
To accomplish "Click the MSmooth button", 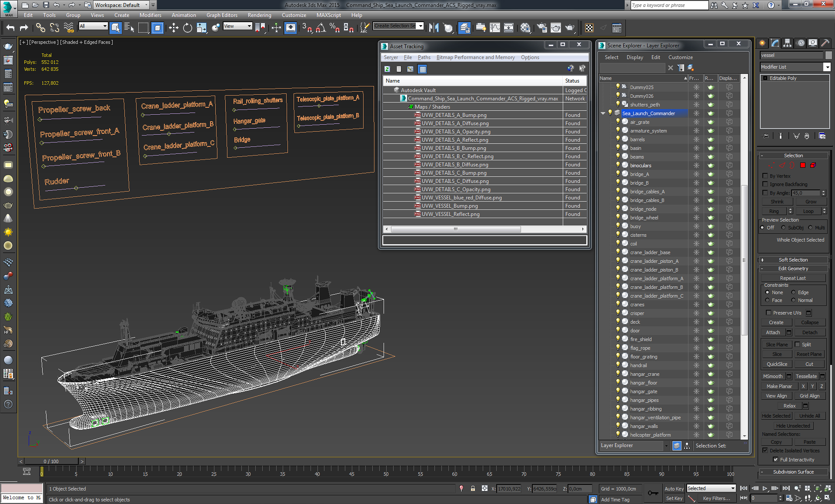I will click(x=773, y=376).
